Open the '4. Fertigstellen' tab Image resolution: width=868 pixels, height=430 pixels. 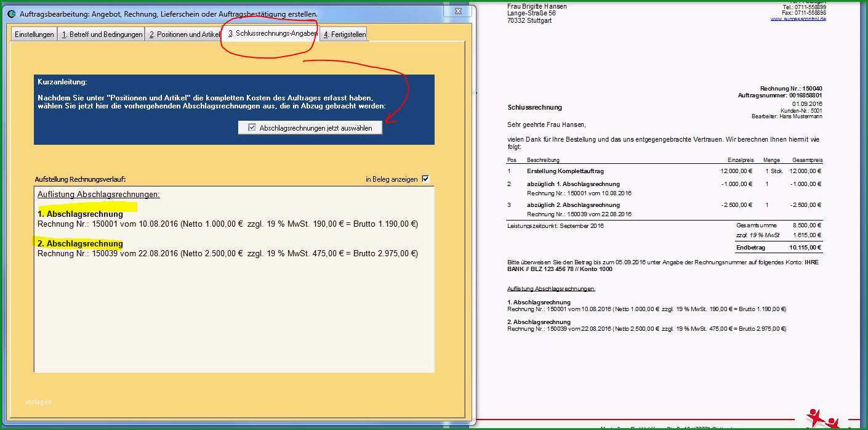[344, 34]
